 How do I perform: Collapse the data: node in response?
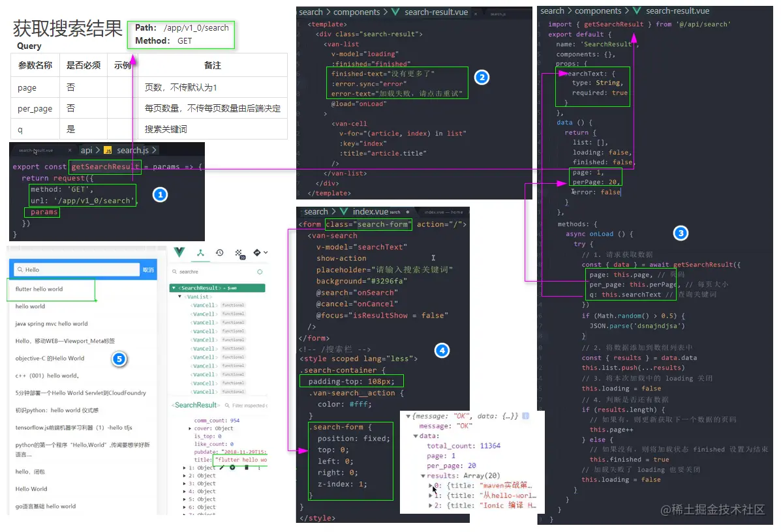coord(416,436)
